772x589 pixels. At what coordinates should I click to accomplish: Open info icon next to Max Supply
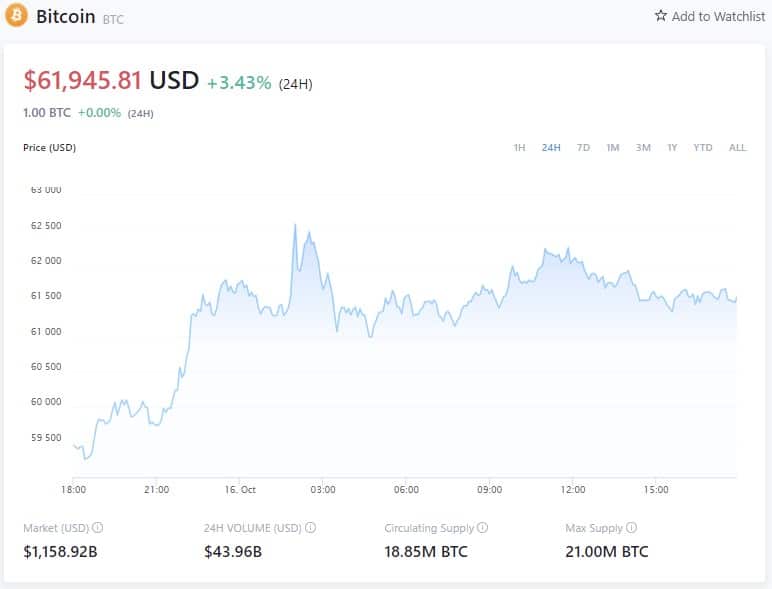pos(631,527)
